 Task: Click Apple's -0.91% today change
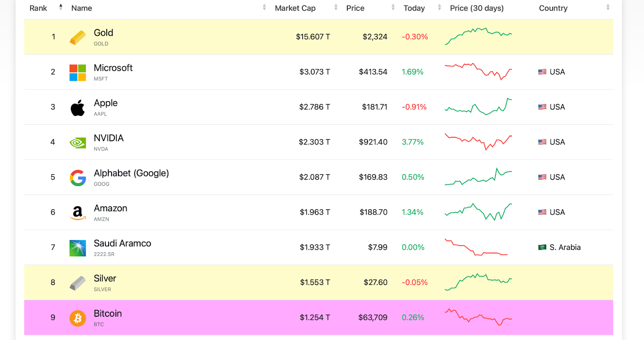pyautogui.click(x=414, y=107)
